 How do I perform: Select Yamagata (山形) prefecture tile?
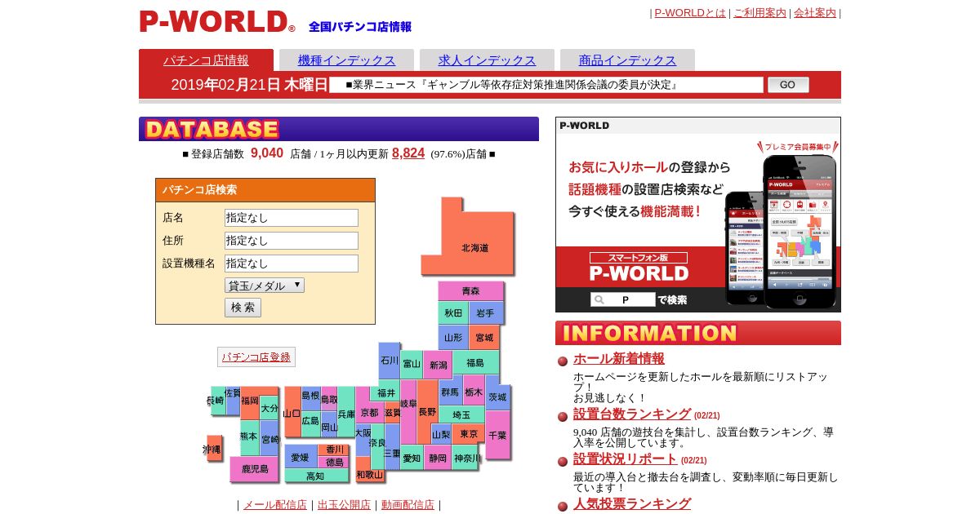point(453,337)
